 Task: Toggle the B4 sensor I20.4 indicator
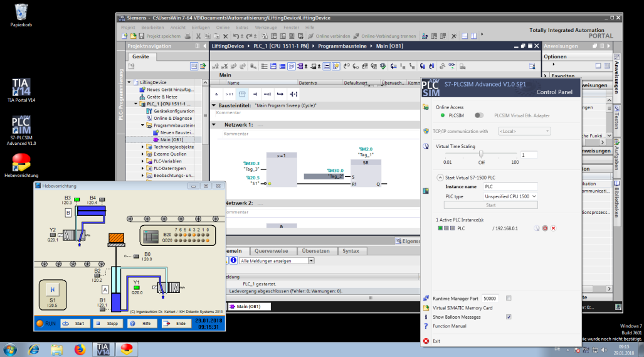pos(102,200)
